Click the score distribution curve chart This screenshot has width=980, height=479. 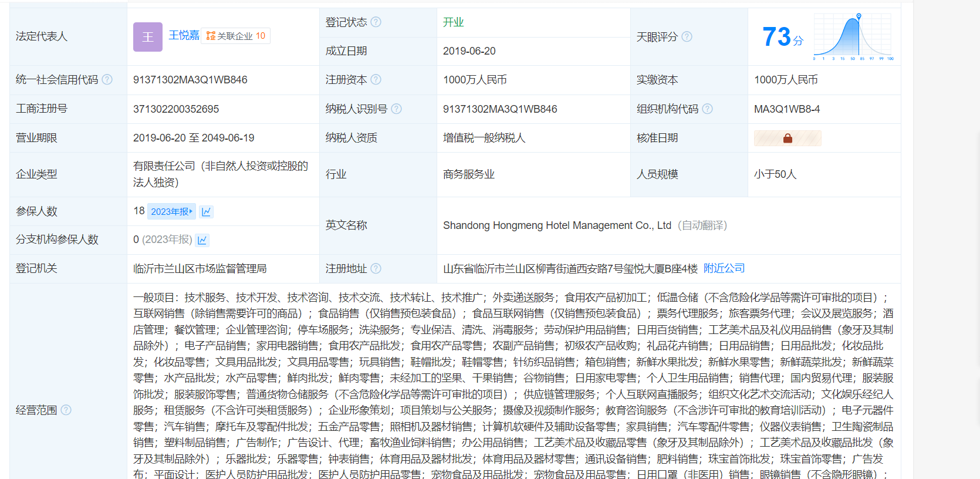coord(853,36)
